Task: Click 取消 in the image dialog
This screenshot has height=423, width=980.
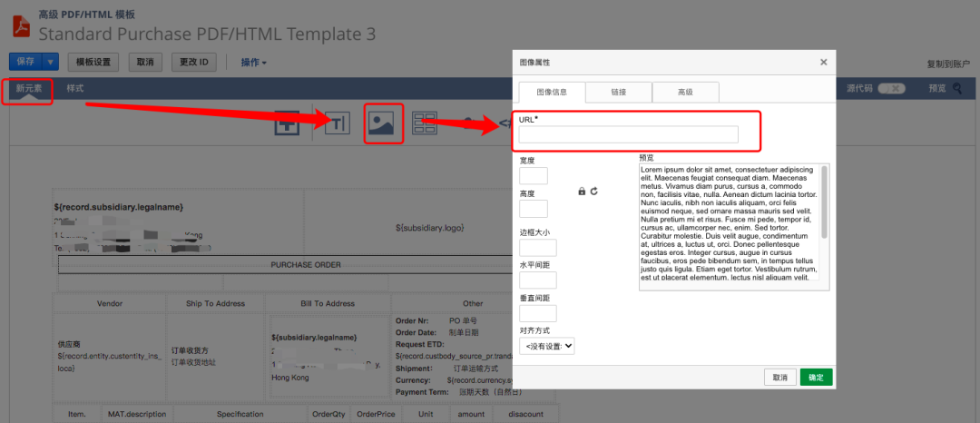Action: coord(780,378)
